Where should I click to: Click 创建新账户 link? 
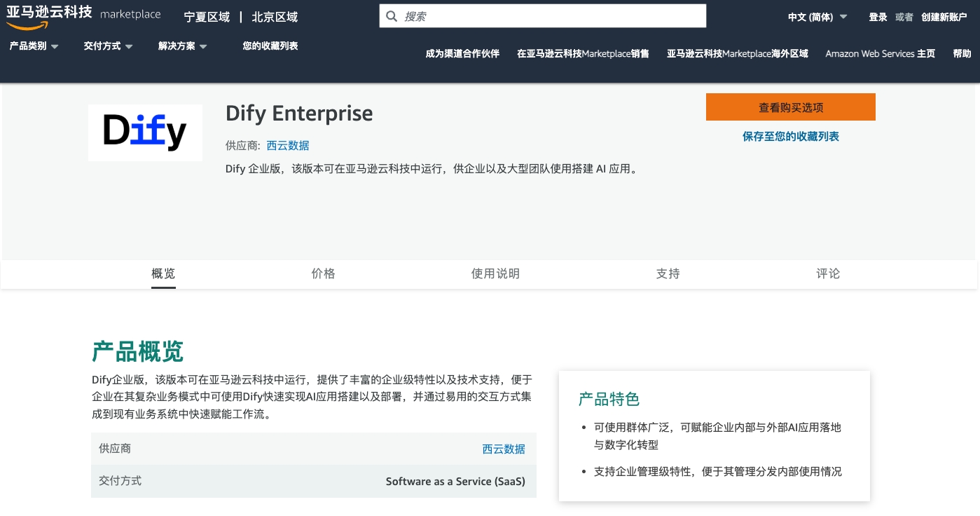(944, 17)
